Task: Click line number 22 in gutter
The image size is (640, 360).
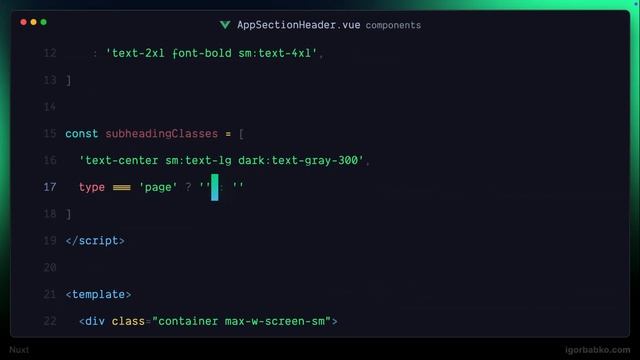Action: [x=50, y=321]
